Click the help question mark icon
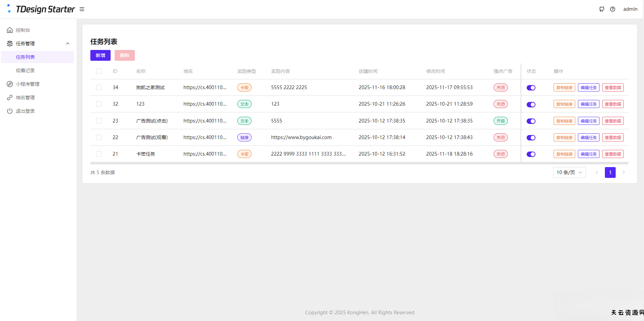The image size is (644, 321). [x=613, y=9]
